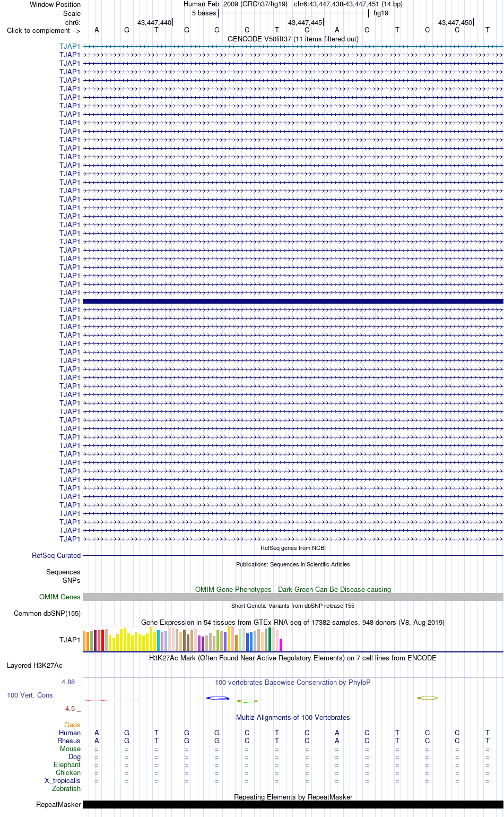Open the OMIM Gene Phenotypes track title
Viewport: 504px width, 817px height.
pyautogui.click(x=293, y=589)
